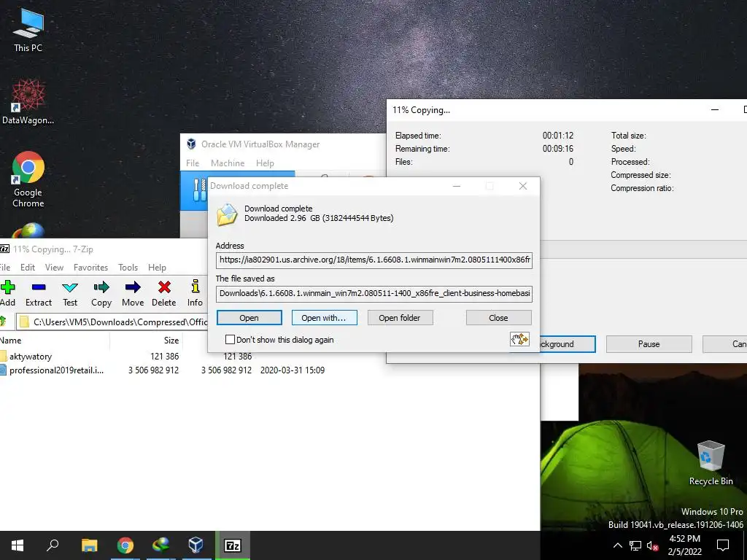Open File Explorer from the taskbar
The image size is (747, 560).
[89, 545]
